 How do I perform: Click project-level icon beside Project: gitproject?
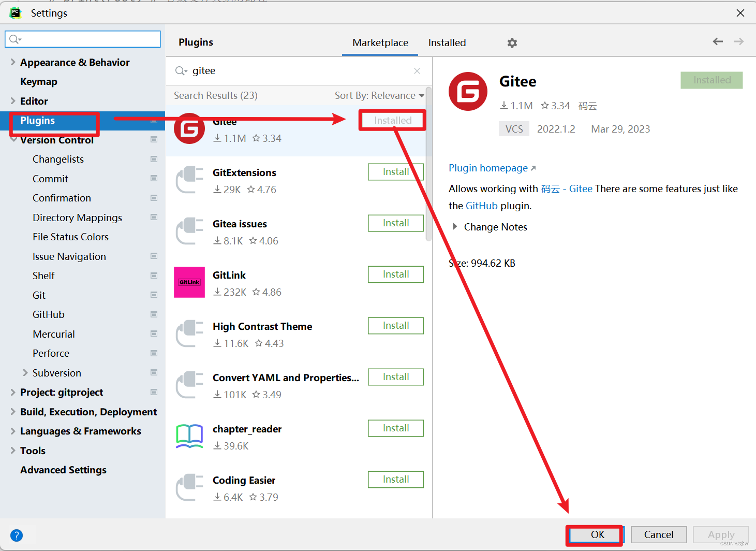pos(154,392)
